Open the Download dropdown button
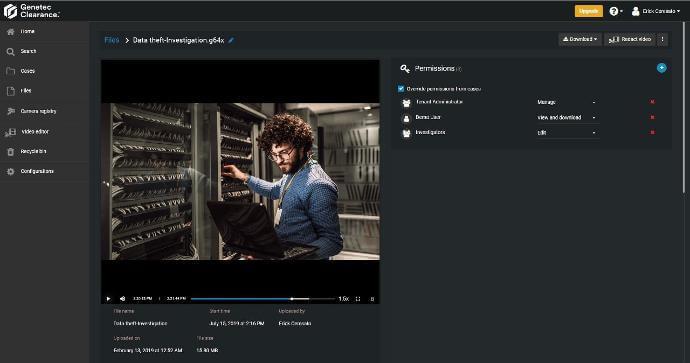The height and width of the screenshot is (363, 690). tap(580, 40)
